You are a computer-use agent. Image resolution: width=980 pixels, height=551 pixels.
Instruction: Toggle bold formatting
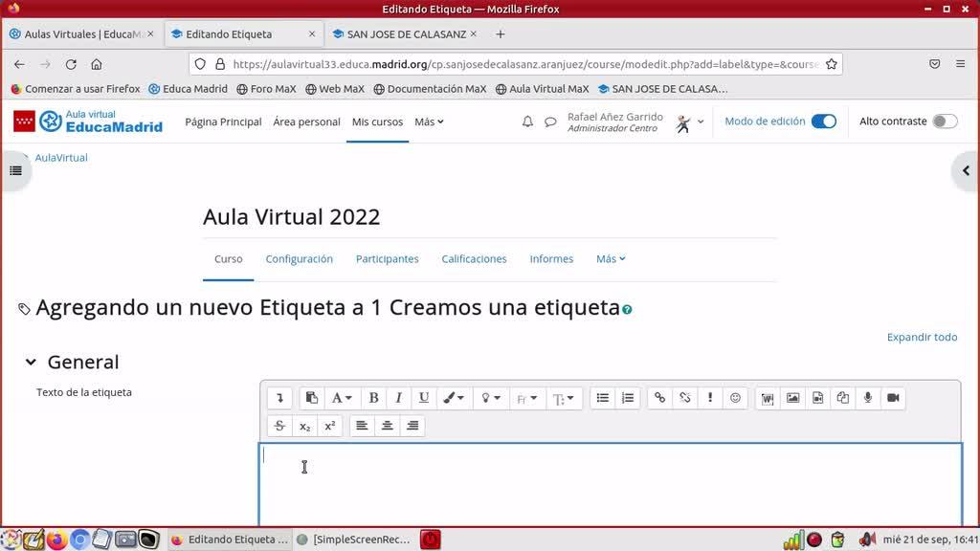click(374, 398)
